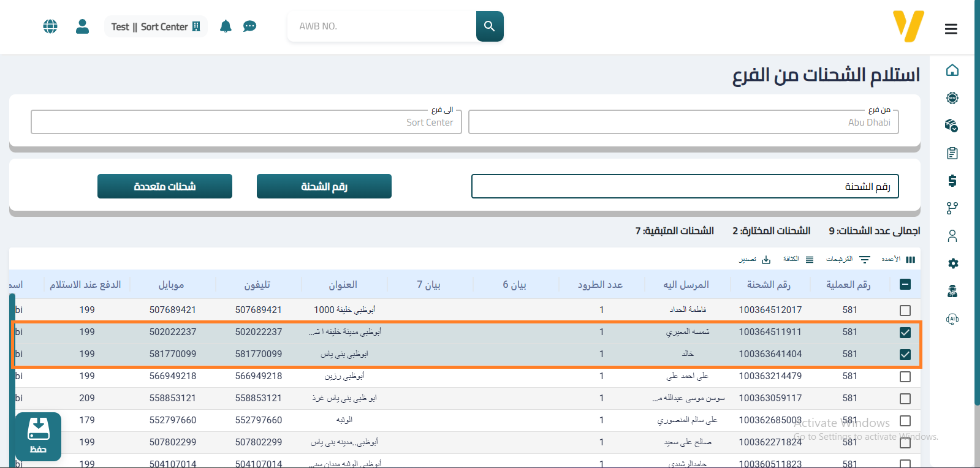Sort by عدد الطرود column header
This screenshot has height=468, width=980.
(600, 284)
